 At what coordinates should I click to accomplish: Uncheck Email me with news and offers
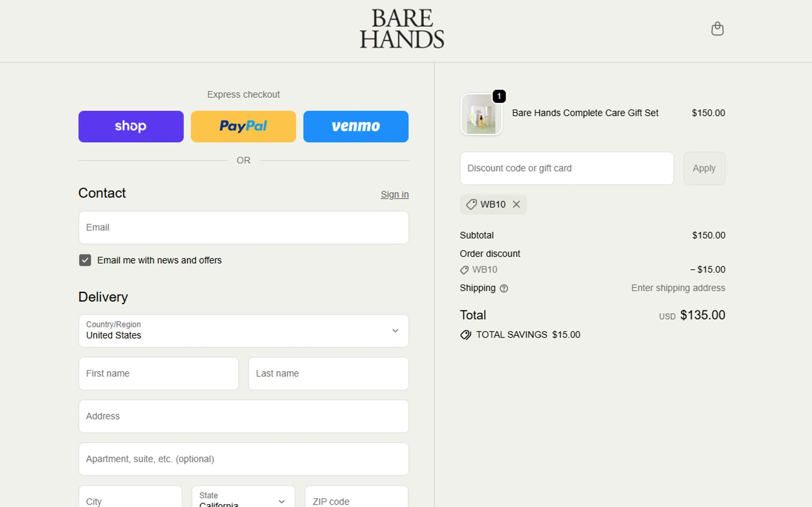(85, 261)
